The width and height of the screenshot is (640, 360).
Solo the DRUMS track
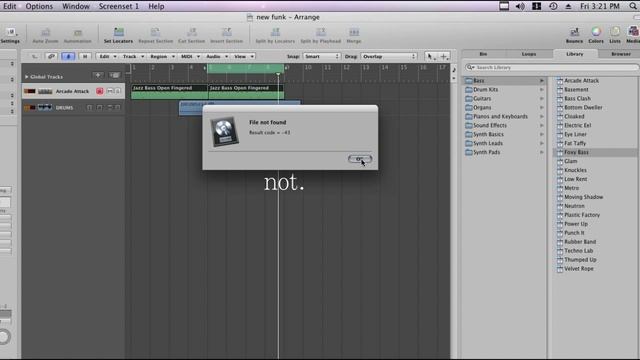point(118,107)
